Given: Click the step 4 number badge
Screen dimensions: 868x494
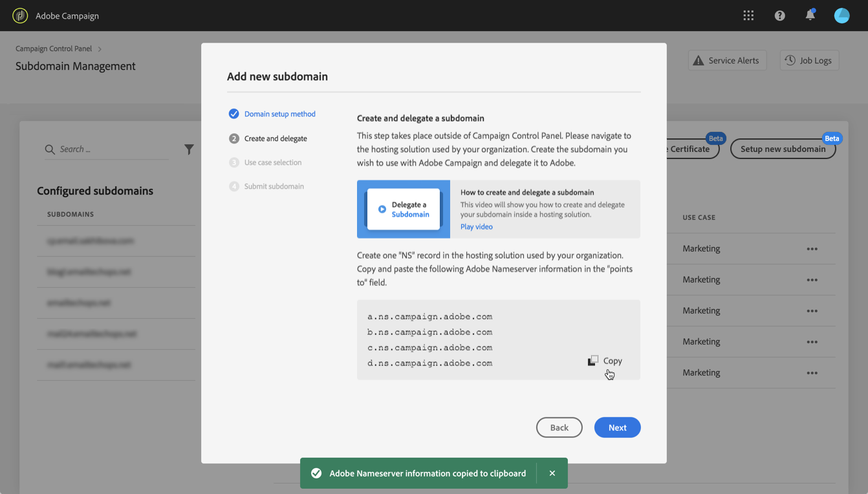Looking at the screenshot, I should click(x=233, y=186).
